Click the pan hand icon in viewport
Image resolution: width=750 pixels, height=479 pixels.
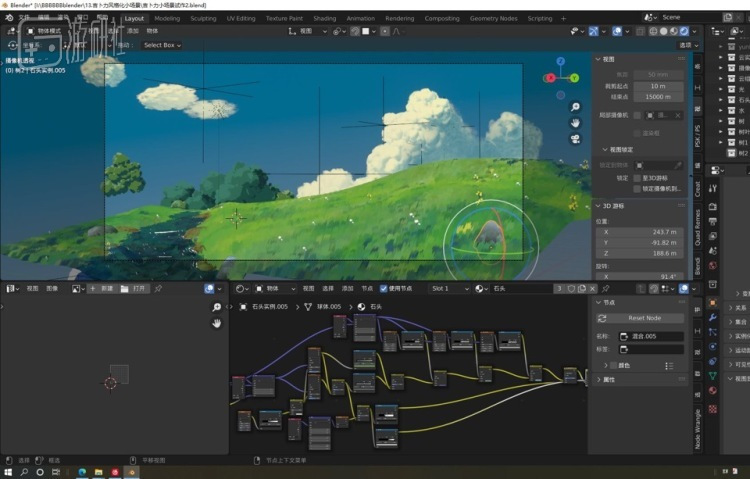click(x=575, y=123)
